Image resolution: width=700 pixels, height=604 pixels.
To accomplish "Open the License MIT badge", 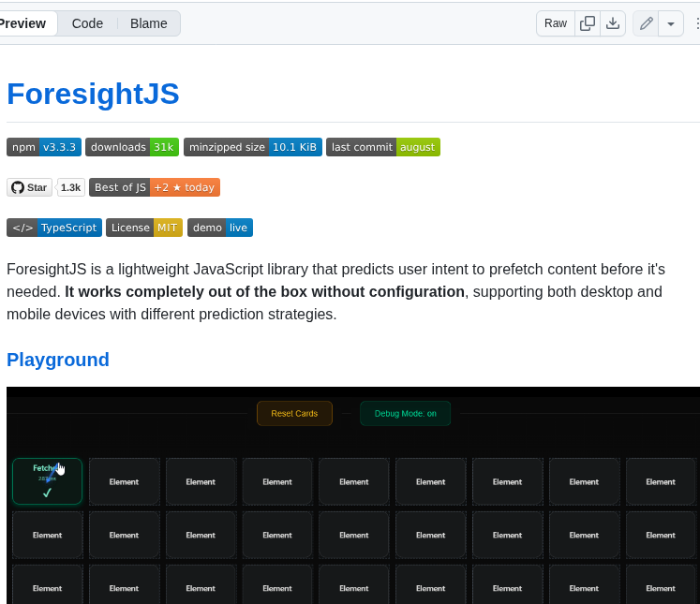I will click(144, 228).
